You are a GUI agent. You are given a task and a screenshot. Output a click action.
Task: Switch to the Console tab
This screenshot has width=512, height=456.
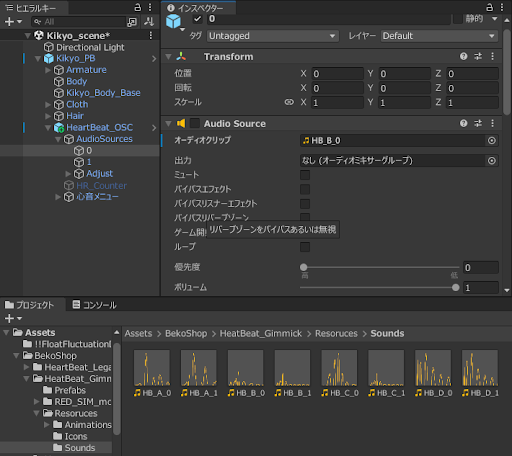pyautogui.click(x=95, y=305)
